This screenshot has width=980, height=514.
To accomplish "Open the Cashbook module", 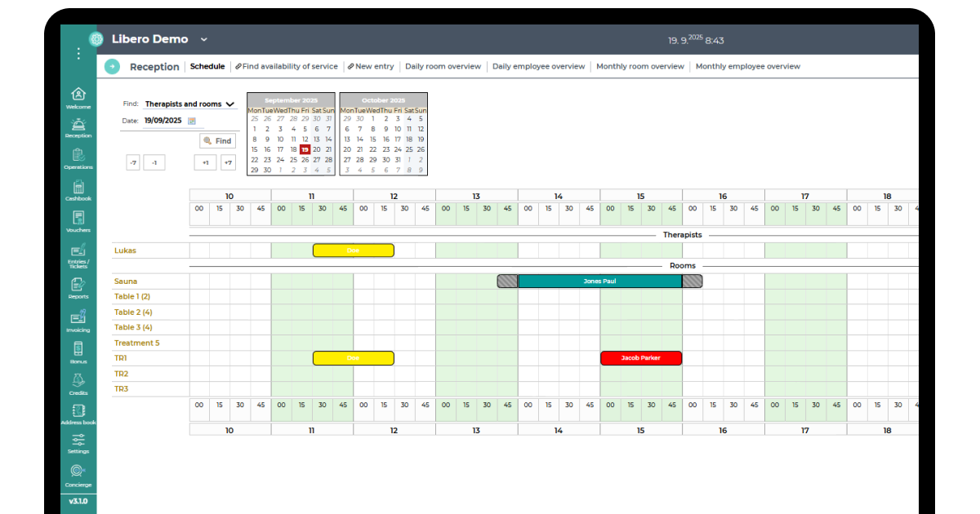I will tap(78, 190).
